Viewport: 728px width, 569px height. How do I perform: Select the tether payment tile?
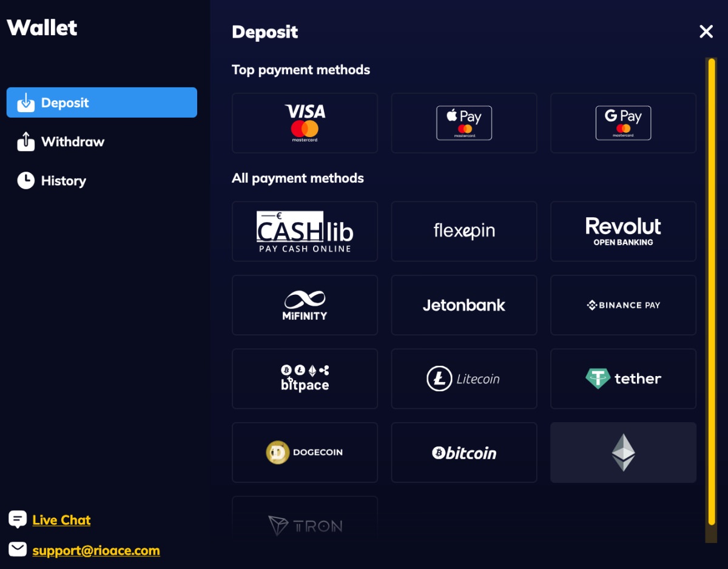(x=623, y=379)
